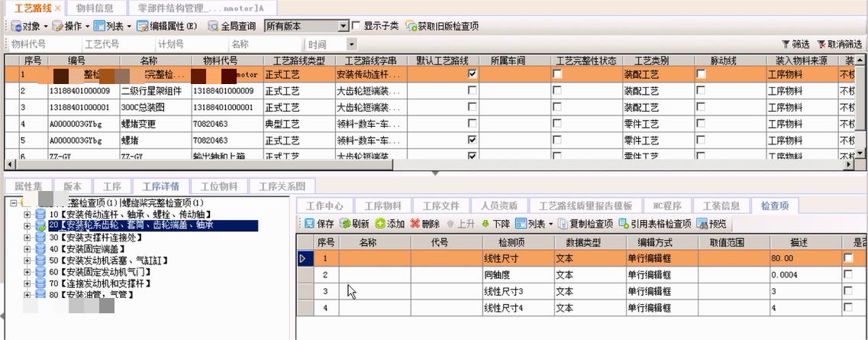This screenshot has width=868, height=340.
Task: Open the 所有版本 version dropdown
Action: [344, 26]
